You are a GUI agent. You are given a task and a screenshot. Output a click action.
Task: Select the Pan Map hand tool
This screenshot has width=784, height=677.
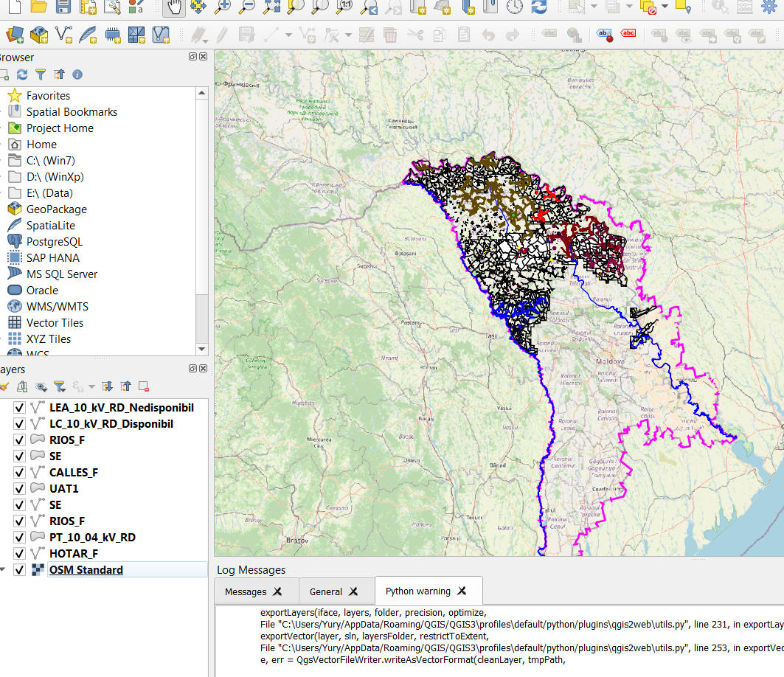tap(174, 7)
